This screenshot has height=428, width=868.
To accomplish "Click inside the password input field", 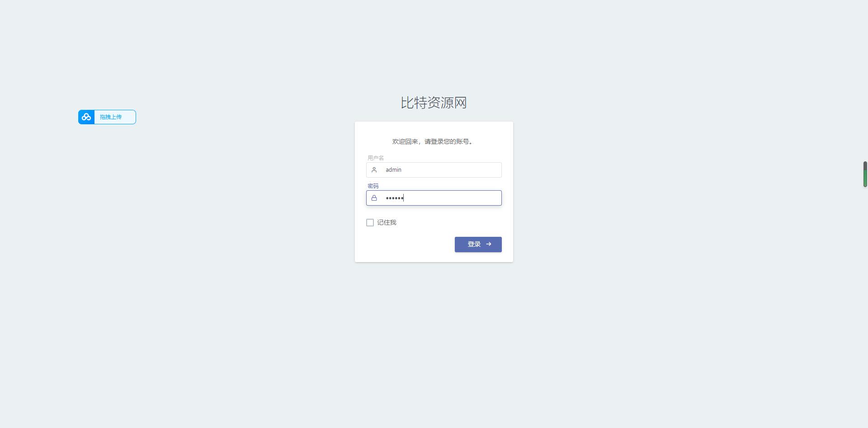I will coord(434,198).
